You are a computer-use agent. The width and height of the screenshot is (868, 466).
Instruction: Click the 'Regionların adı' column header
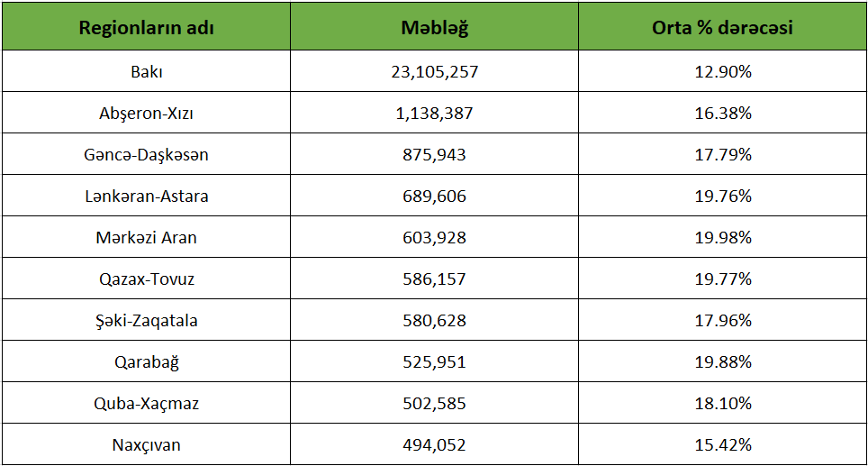click(146, 27)
